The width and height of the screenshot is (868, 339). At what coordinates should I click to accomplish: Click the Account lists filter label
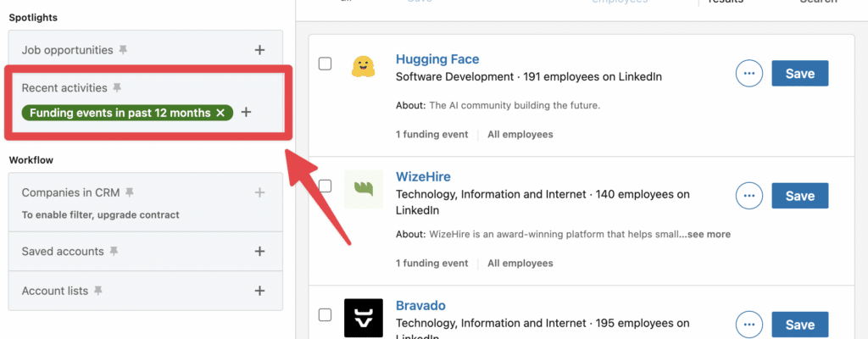pos(55,291)
